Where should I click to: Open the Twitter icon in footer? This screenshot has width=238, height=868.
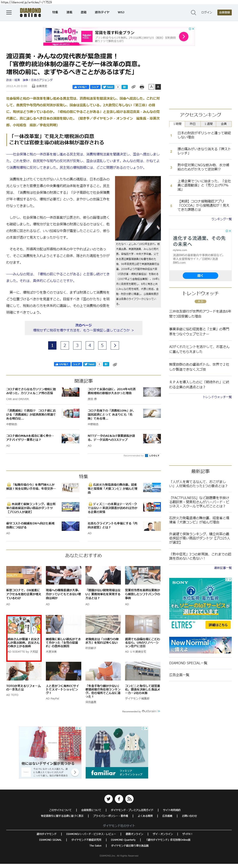coord(108,798)
